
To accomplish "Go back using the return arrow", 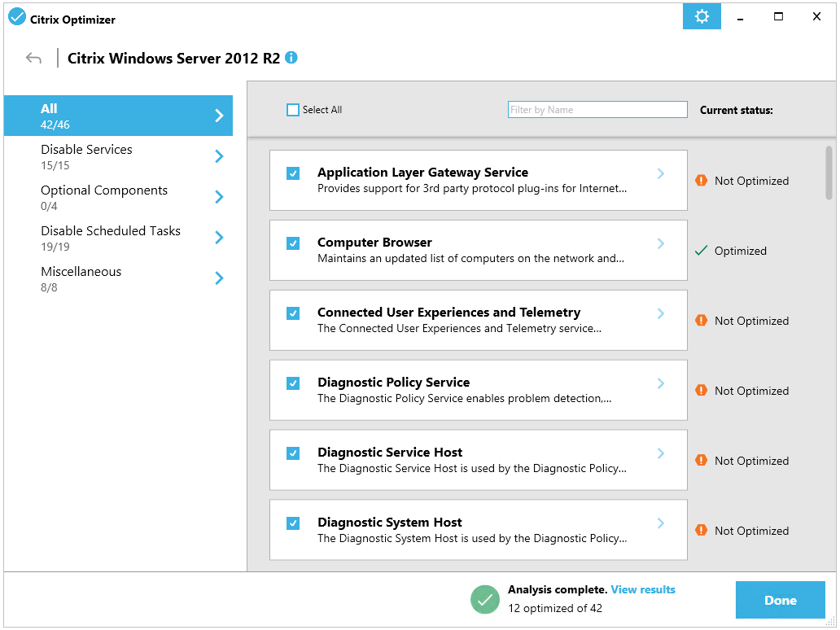I will coord(33,58).
